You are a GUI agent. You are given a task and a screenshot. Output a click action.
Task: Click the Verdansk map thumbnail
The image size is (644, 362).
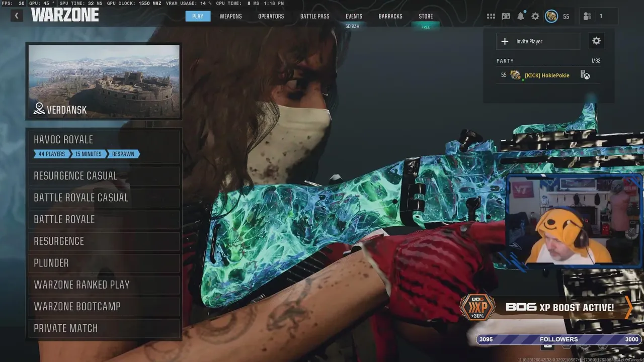[104, 81]
